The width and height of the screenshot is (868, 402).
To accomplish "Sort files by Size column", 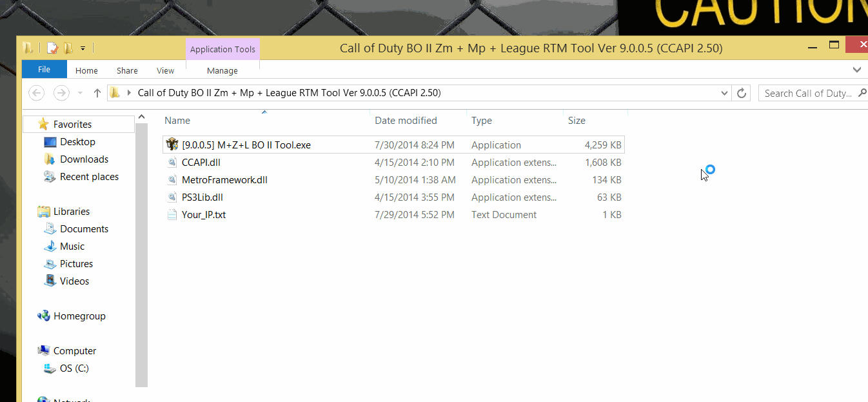I will click(577, 121).
